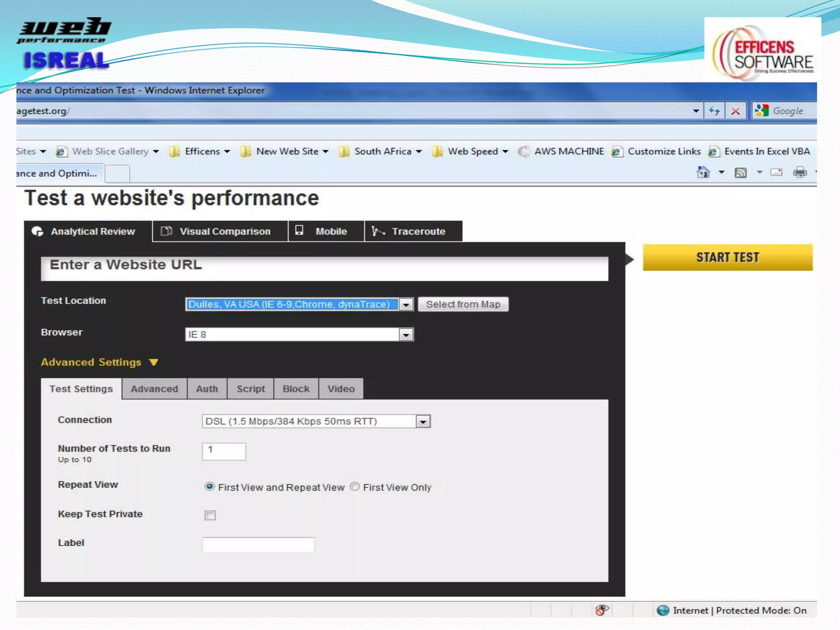
Task: Open the Test Location dropdown
Action: 406,304
